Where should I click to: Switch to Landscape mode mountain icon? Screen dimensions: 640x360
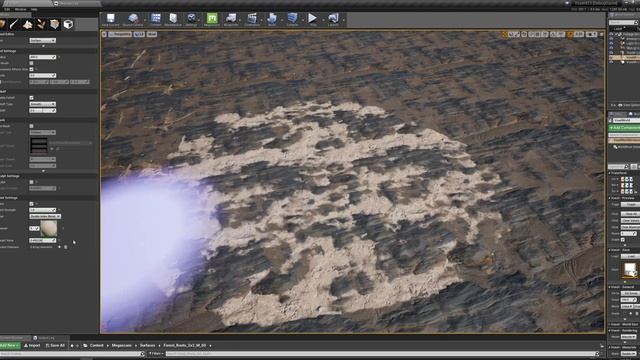pyautogui.click(x=27, y=24)
